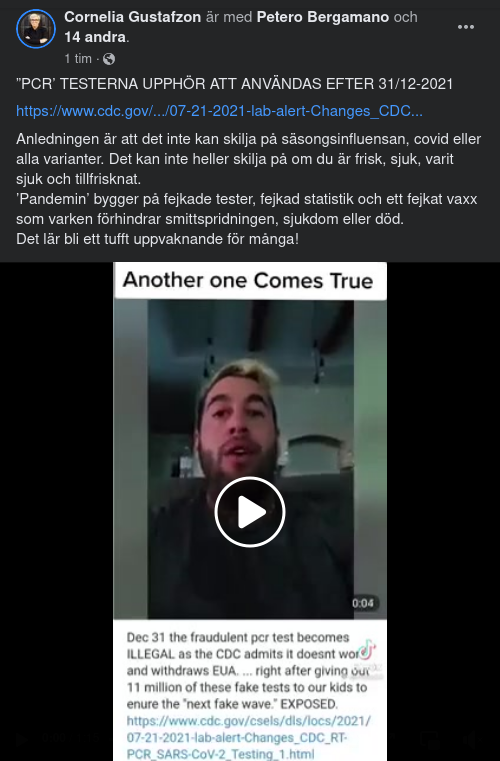Click the small play icon in the bottom control bar

click(x=21, y=739)
